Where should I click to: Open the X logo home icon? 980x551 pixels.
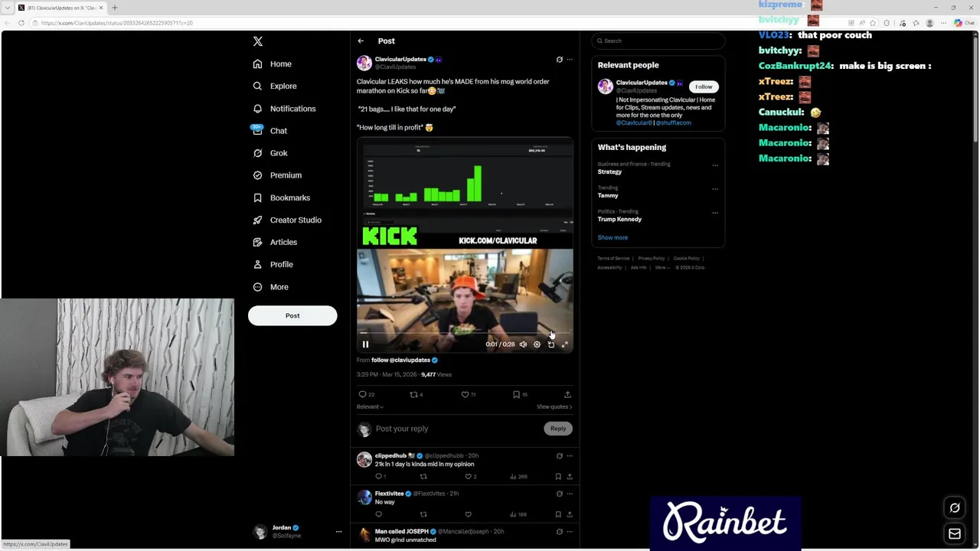258,41
